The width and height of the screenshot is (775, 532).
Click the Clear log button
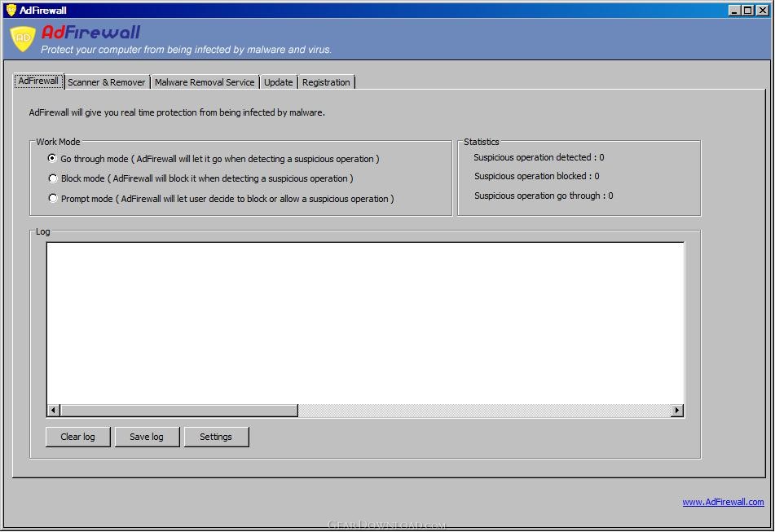coord(77,437)
